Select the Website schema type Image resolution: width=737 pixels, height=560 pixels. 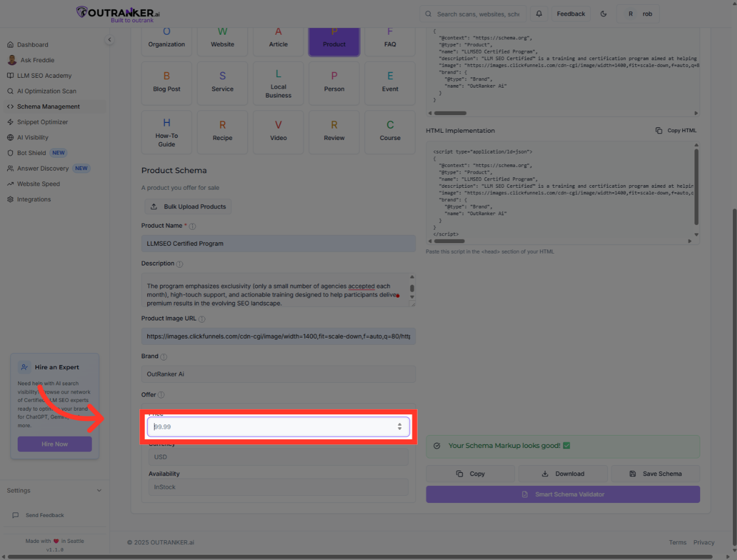click(x=222, y=41)
